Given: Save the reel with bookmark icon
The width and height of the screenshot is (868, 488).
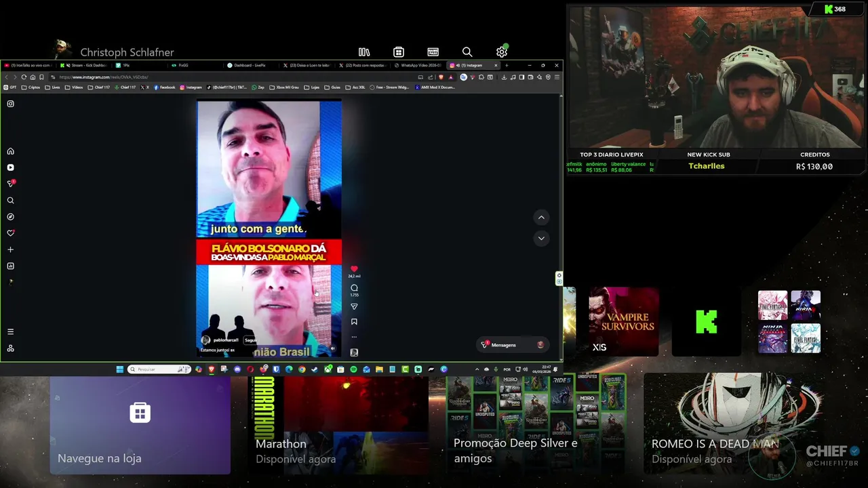Looking at the screenshot, I should coord(354,322).
